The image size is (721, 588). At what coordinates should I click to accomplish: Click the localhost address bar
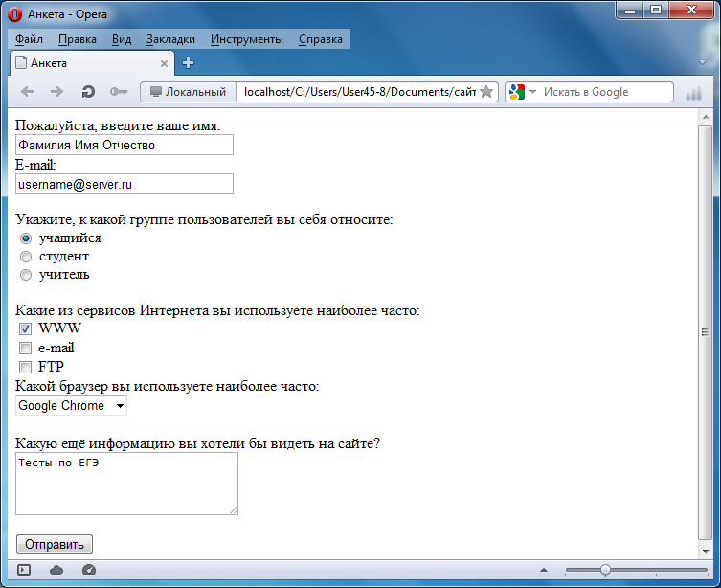[x=359, y=92]
